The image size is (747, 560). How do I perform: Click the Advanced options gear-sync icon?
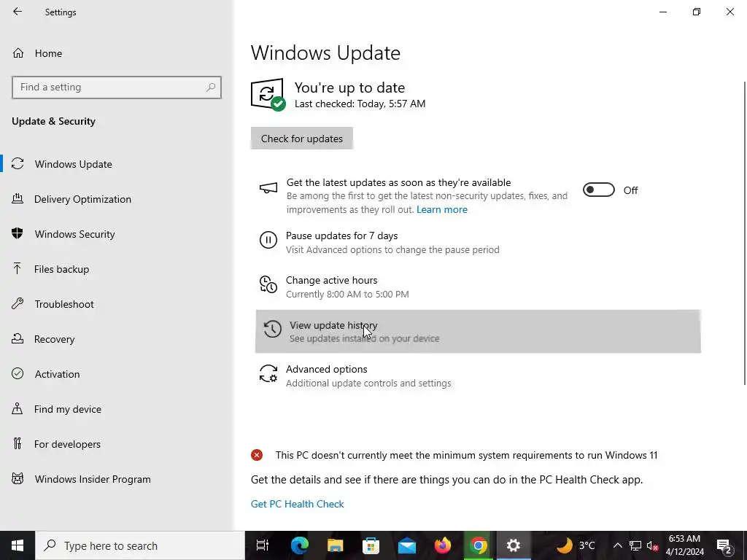pyautogui.click(x=268, y=374)
